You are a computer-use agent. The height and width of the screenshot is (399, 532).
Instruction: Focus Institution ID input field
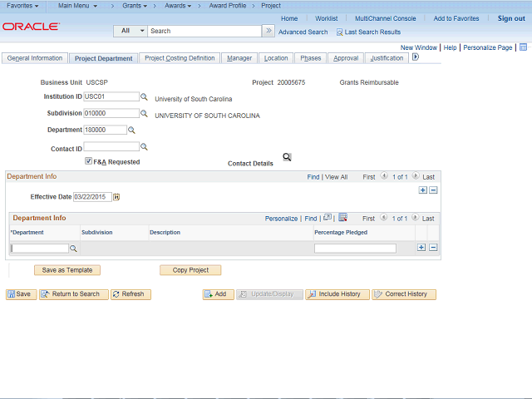point(111,96)
